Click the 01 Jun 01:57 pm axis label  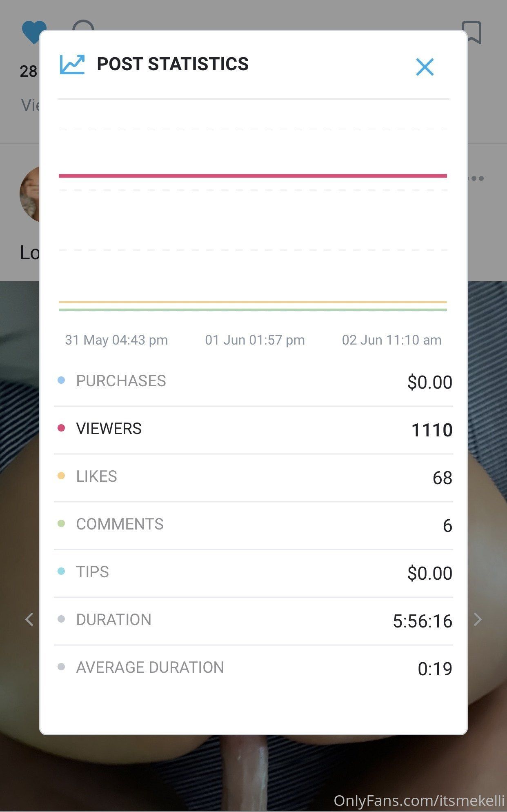pos(255,340)
